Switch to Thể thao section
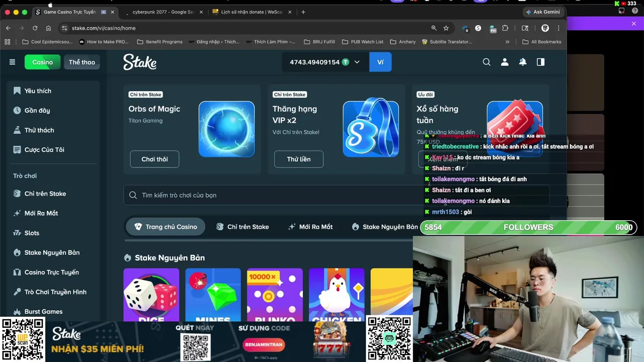 pyautogui.click(x=82, y=62)
